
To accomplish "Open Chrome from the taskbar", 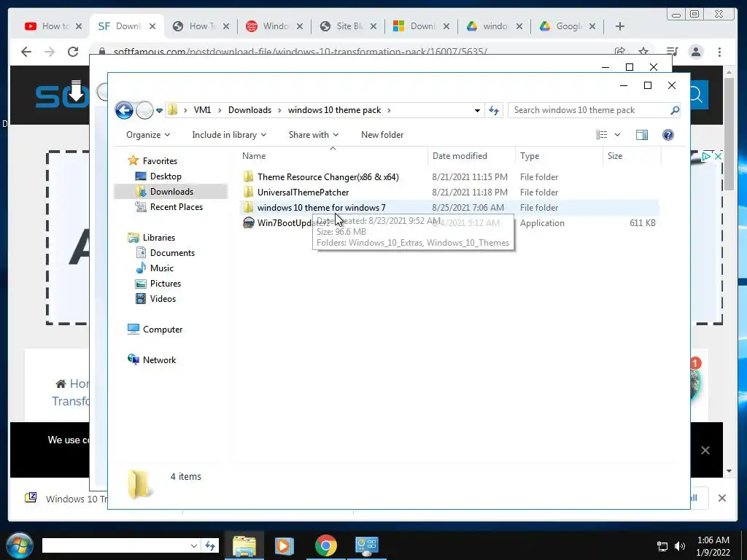I will click(x=325, y=545).
